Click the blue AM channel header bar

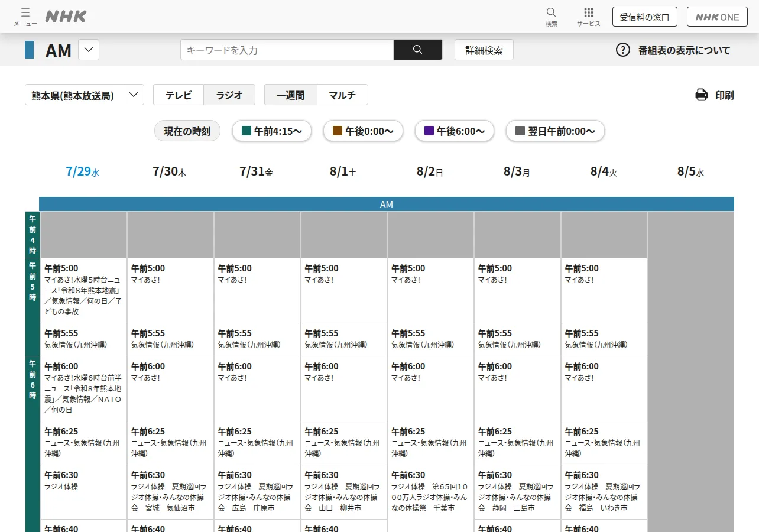pyautogui.click(x=387, y=205)
